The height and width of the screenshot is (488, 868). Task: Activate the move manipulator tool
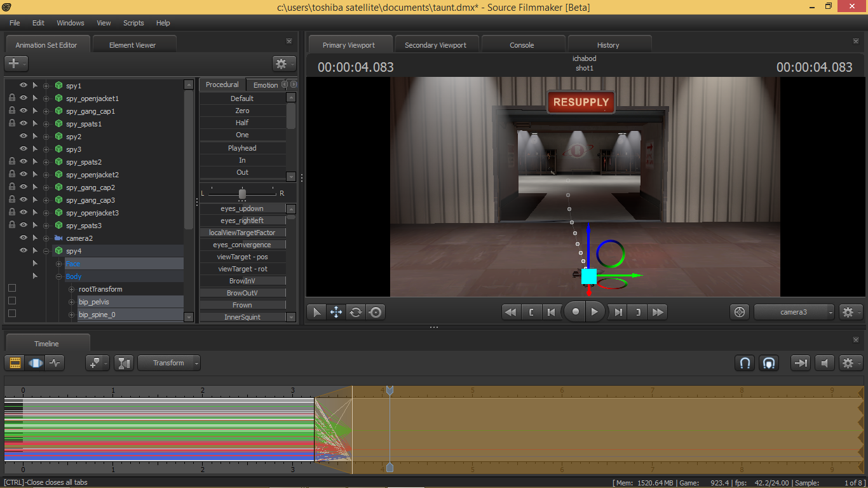(336, 312)
